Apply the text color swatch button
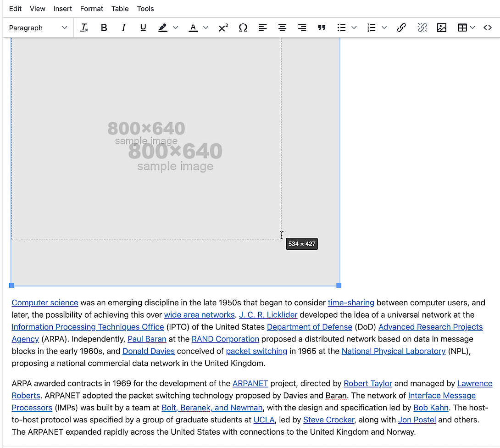The image size is (500, 448). [193, 28]
